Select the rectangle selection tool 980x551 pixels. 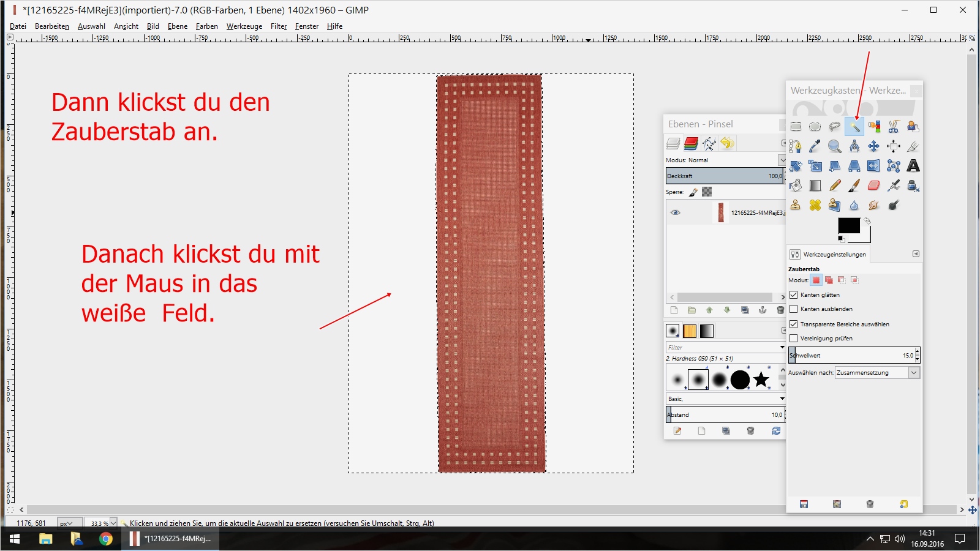click(x=796, y=127)
